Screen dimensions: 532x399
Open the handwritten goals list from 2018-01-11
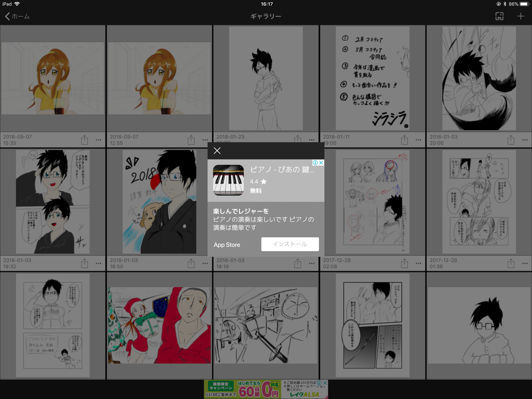click(x=373, y=78)
